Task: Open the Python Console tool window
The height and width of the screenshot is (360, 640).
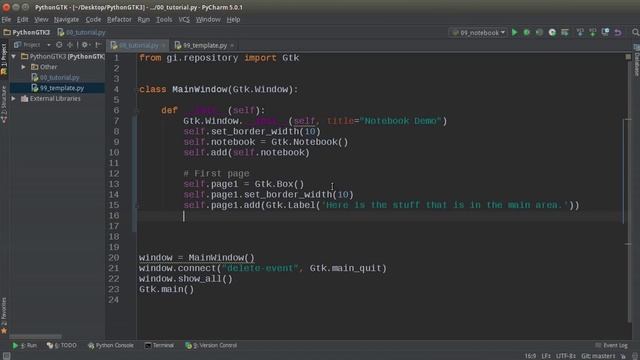Action: click(x=111, y=345)
